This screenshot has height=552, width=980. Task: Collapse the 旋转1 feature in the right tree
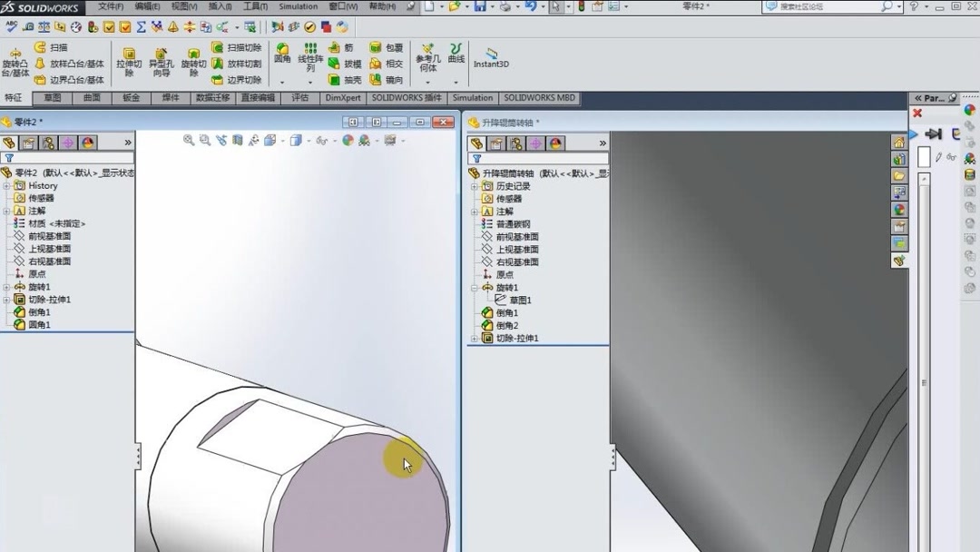474,287
